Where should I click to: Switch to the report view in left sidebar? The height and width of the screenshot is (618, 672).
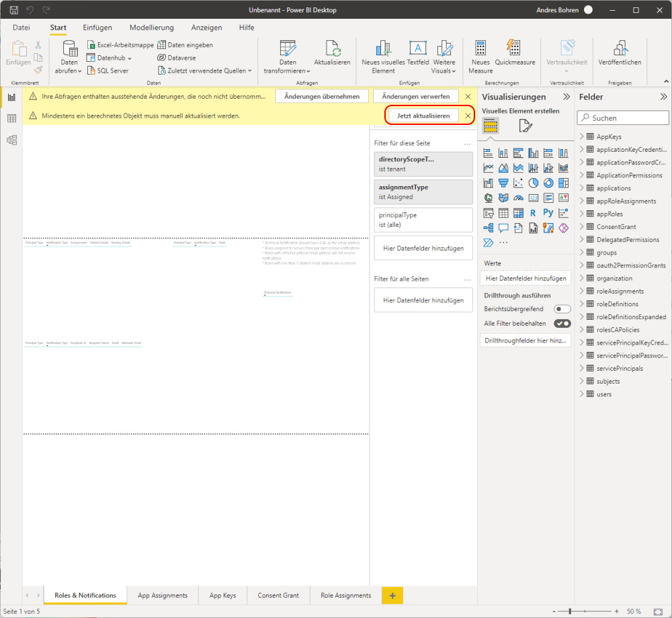click(11, 97)
